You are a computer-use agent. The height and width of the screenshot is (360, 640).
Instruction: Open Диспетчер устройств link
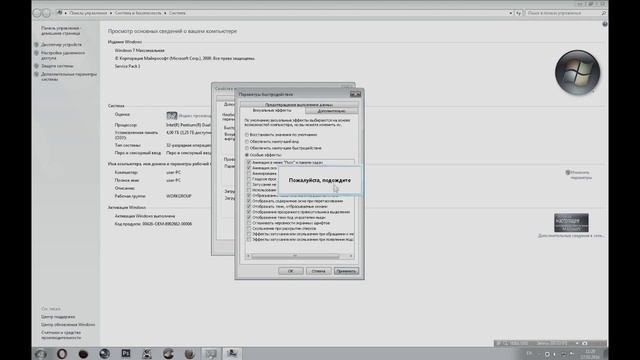tap(61, 44)
